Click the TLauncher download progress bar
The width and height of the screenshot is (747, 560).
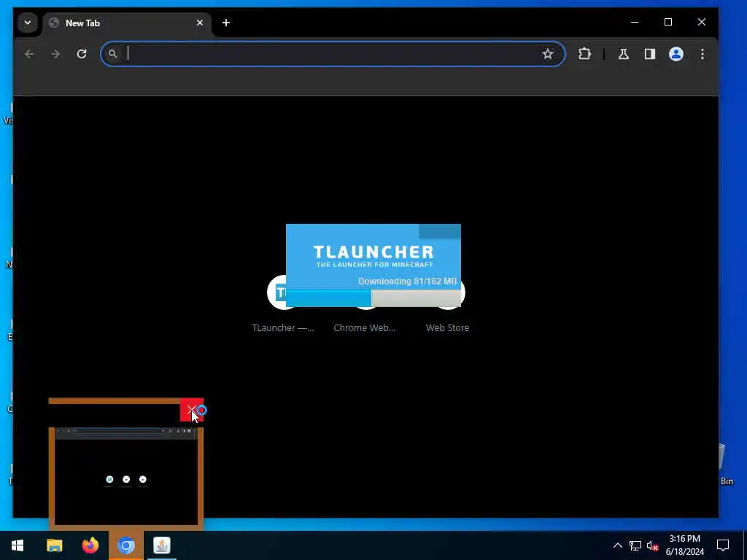pos(373,298)
